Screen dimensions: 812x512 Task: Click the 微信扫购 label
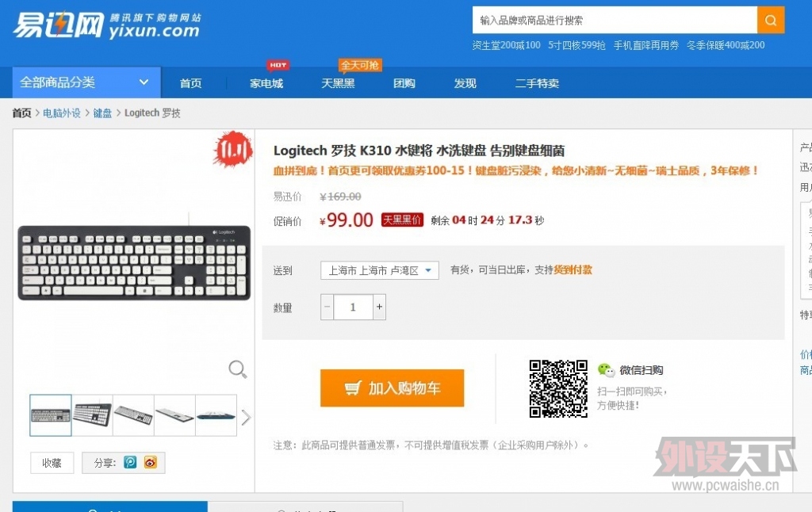coord(641,369)
